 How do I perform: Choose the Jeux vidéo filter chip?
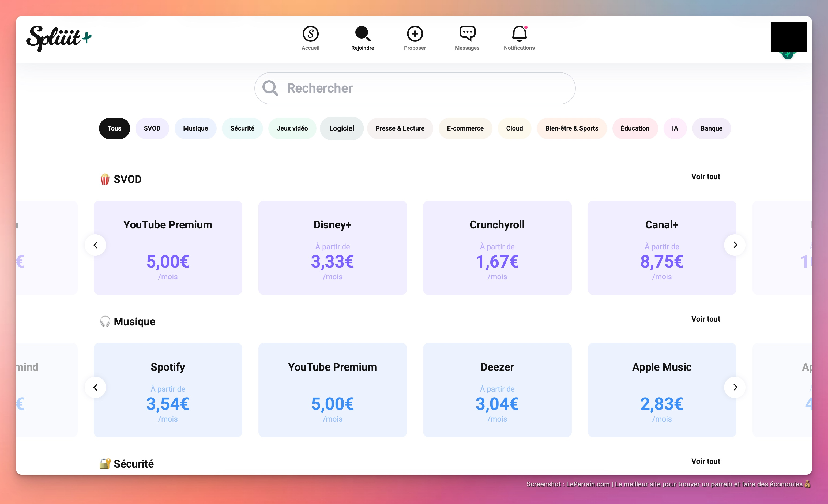pos(292,128)
